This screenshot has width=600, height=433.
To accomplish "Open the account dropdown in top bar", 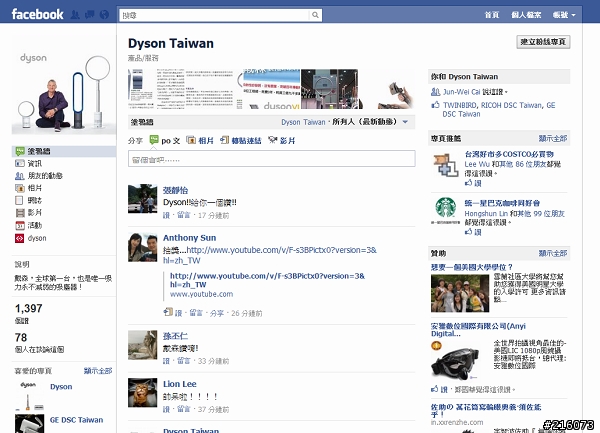I will 564,15.
